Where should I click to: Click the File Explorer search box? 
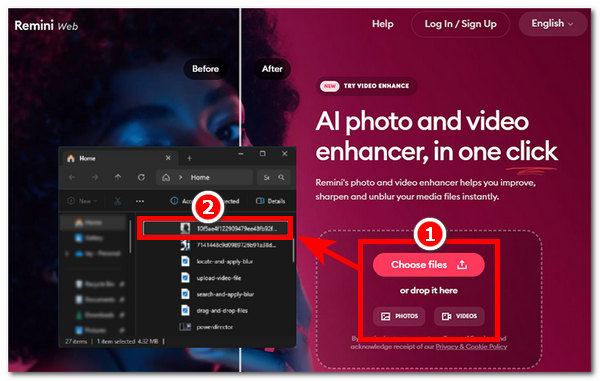click(273, 177)
